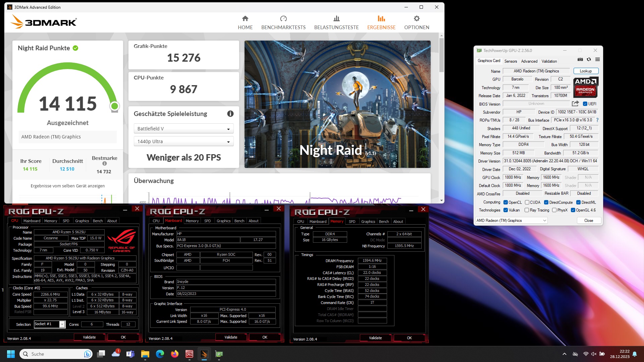Toggle the OpenGL 4.6 checkbox
The width and height of the screenshot is (644, 362).
[573, 210]
